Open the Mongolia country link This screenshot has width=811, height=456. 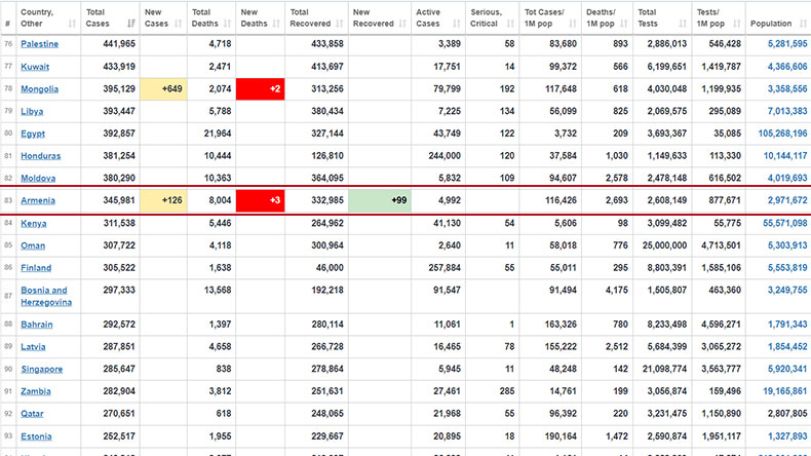click(x=39, y=89)
